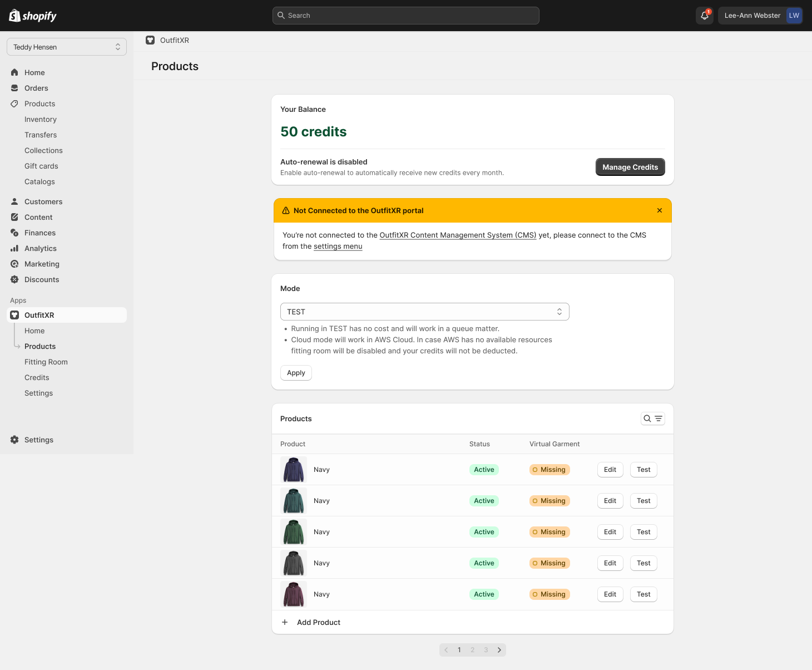
Task: Click the Orders icon in sidebar
Action: (x=14, y=88)
